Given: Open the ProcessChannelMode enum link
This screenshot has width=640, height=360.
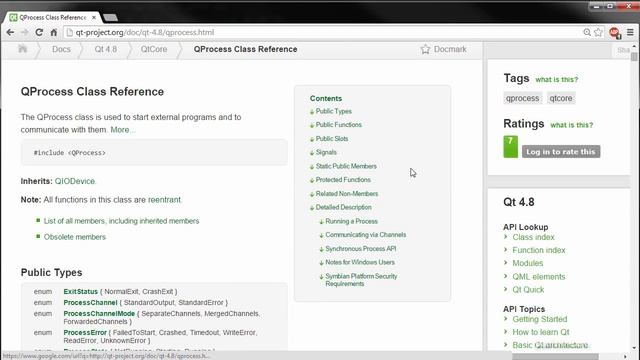Looking at the screenshot, I should 99,313.
